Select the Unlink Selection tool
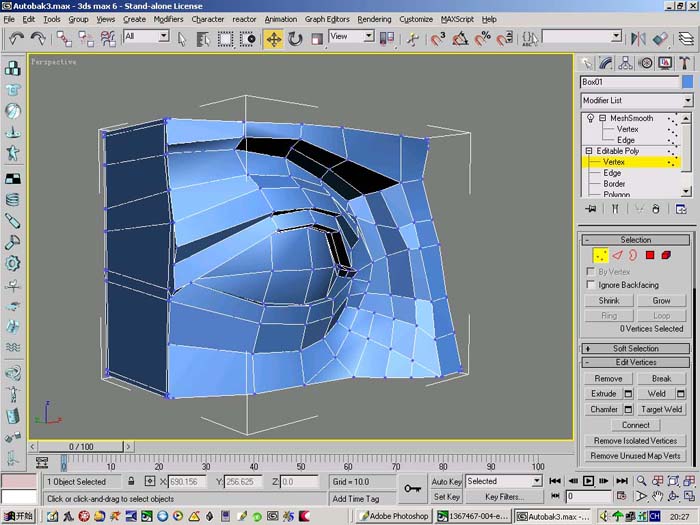 coord(86,39)
